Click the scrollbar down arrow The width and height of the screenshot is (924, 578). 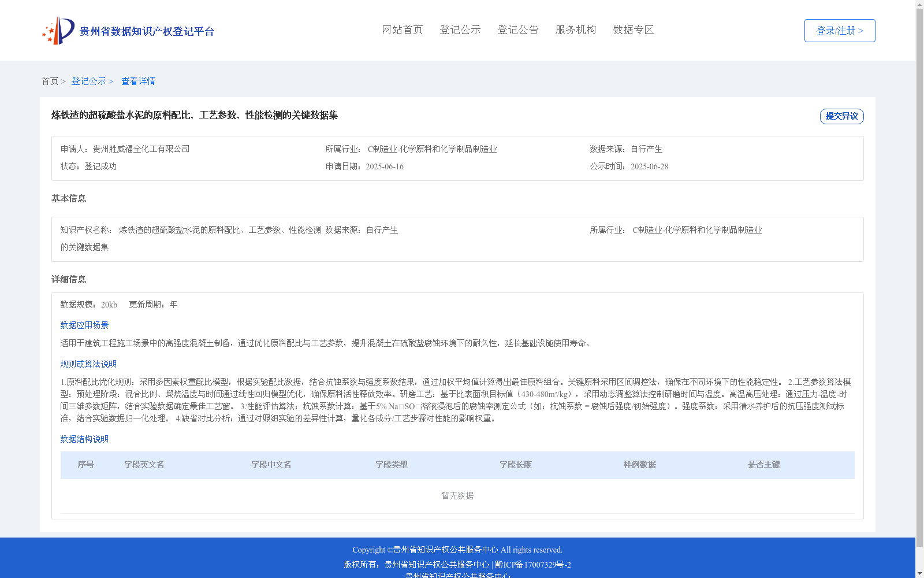point(919,573)
